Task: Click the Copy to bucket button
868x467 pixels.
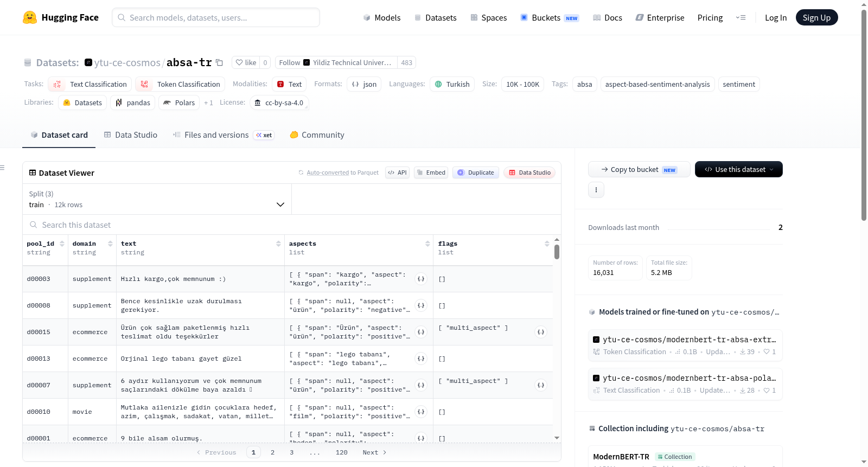Action: point(639,169)
